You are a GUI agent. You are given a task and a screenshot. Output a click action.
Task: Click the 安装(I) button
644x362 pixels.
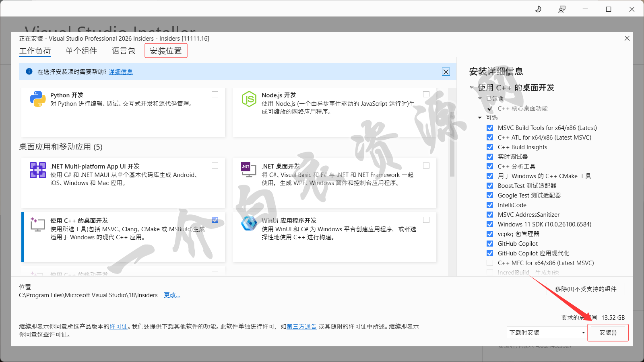608,333
